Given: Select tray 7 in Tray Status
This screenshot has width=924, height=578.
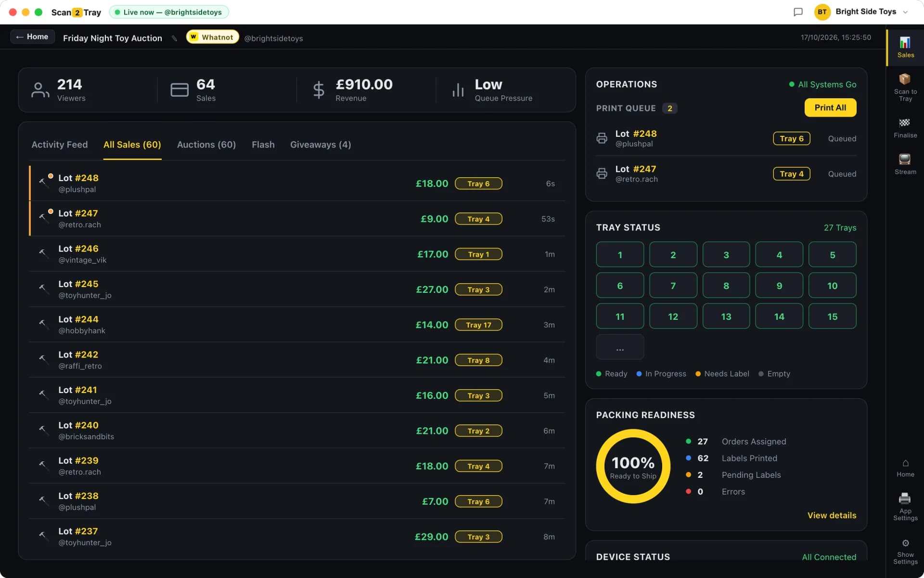Looking at the screenshot, I should [673, 285].
